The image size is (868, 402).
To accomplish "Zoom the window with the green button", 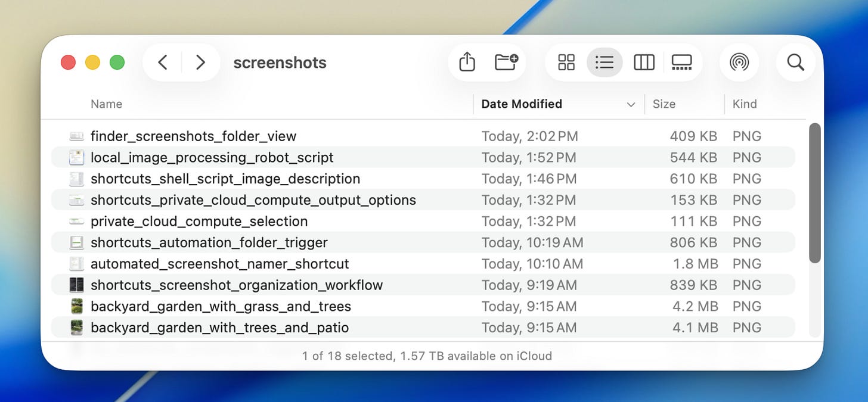I will pyautogui.click(x=117, y=63).
